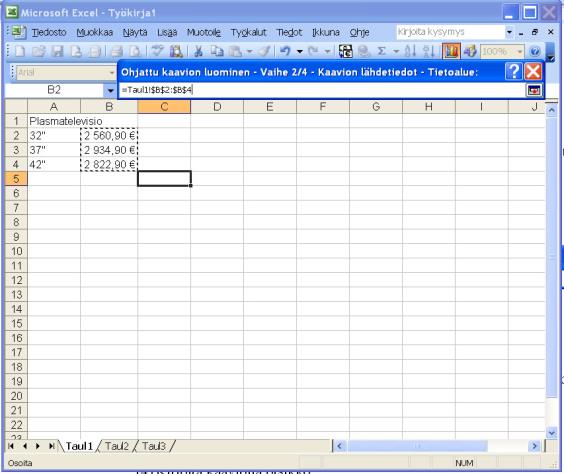This screenshot has width=564, height=474.
Task: Click the Undo arrow icon
Action: click(x=285, y=51)
